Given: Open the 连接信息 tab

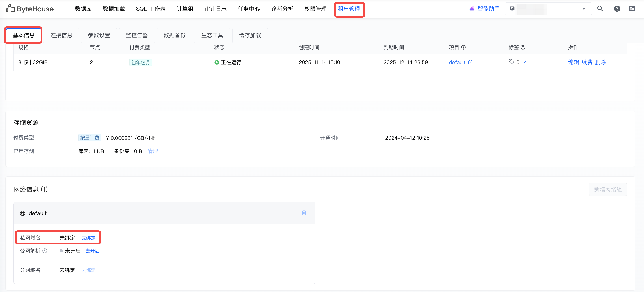Looking at the screenshot, I should click(x=61, y=35).
